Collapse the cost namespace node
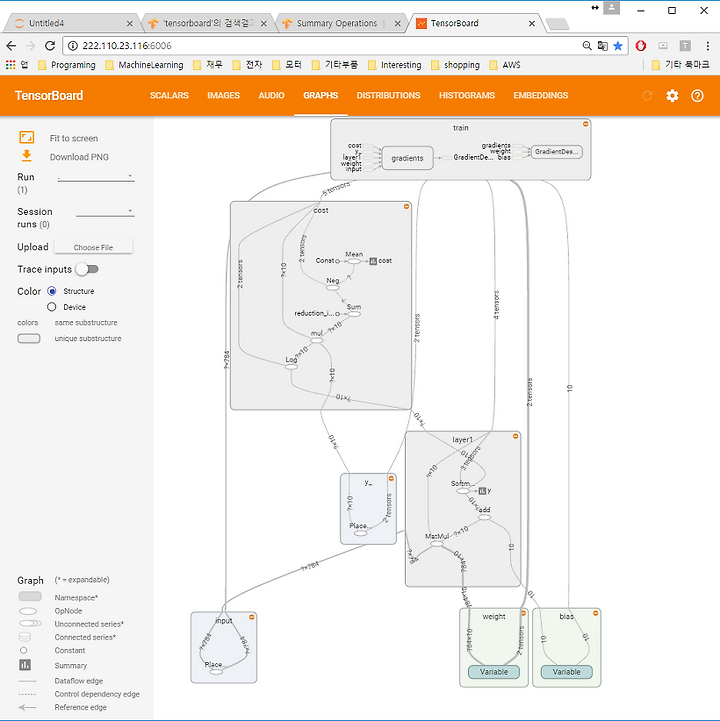The image size is (720, 721). click(406, 206)
